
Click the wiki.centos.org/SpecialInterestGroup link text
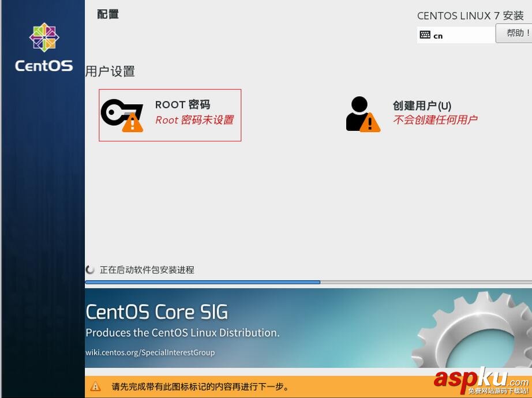150,352
